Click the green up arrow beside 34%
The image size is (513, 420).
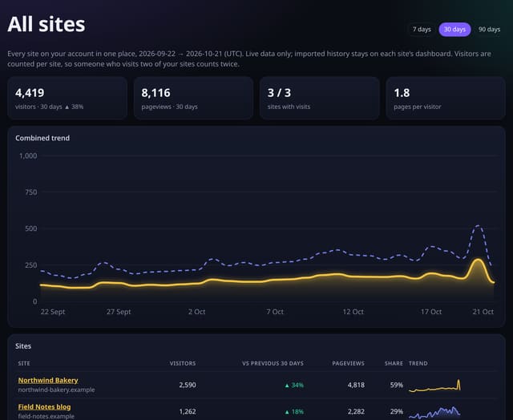pos(287,386)
